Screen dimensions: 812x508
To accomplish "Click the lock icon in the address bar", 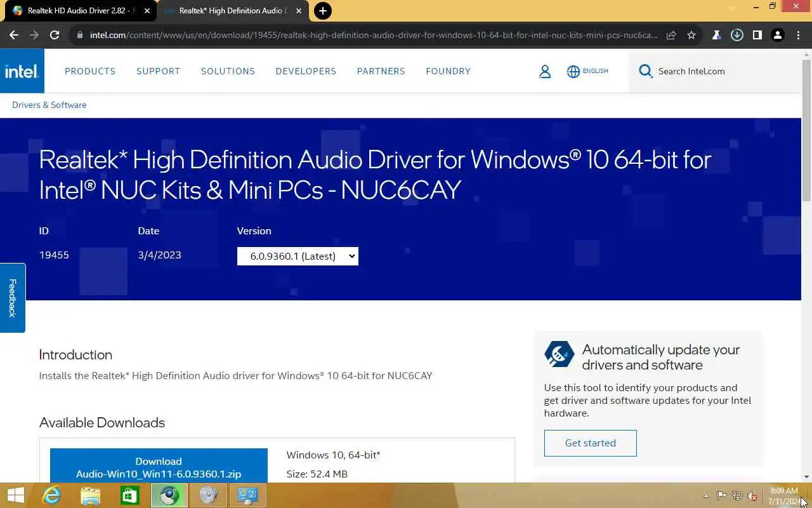I will click(x=79, y=36).
